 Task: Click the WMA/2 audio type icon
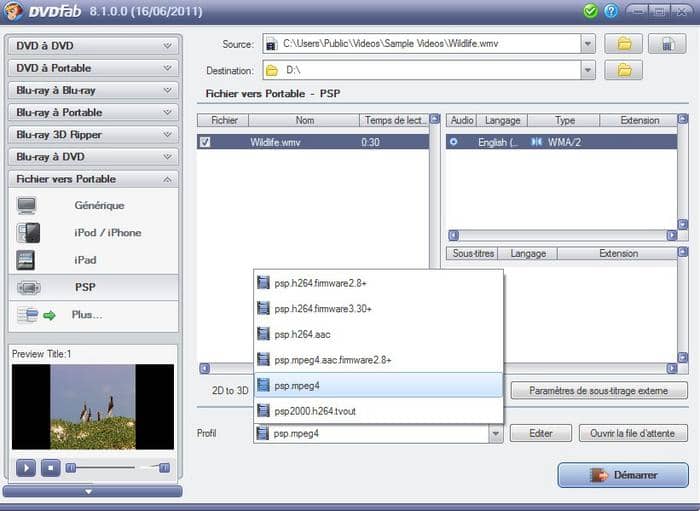coord(537,142)
